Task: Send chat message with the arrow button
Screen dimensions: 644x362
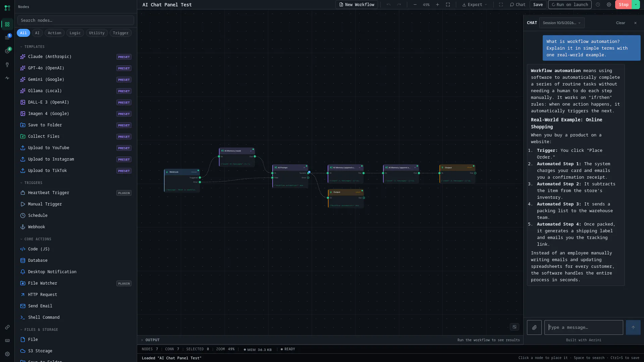Action: point(633,327)
